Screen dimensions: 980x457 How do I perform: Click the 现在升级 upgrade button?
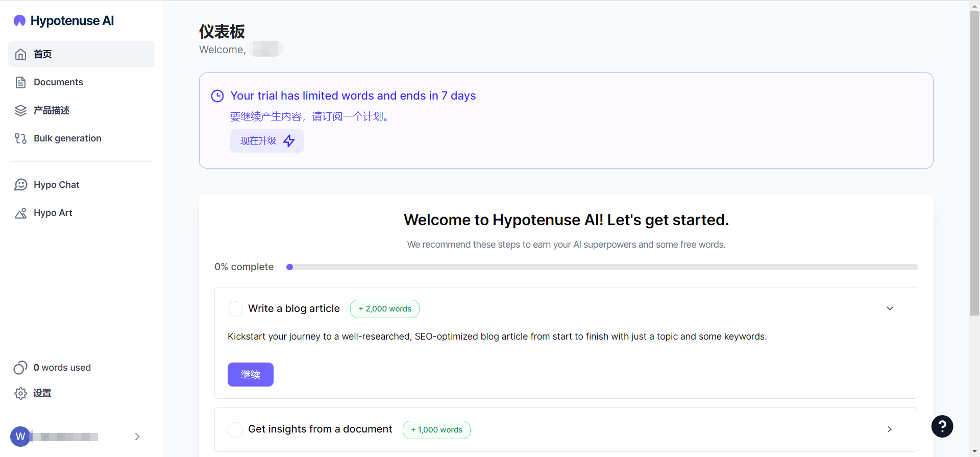click(x=267, y=141)
